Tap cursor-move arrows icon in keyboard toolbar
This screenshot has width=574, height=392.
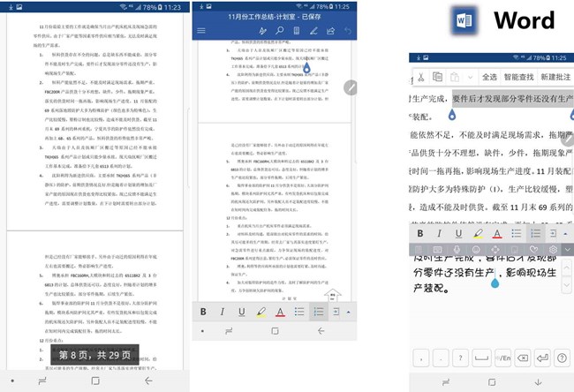[495, 250]
